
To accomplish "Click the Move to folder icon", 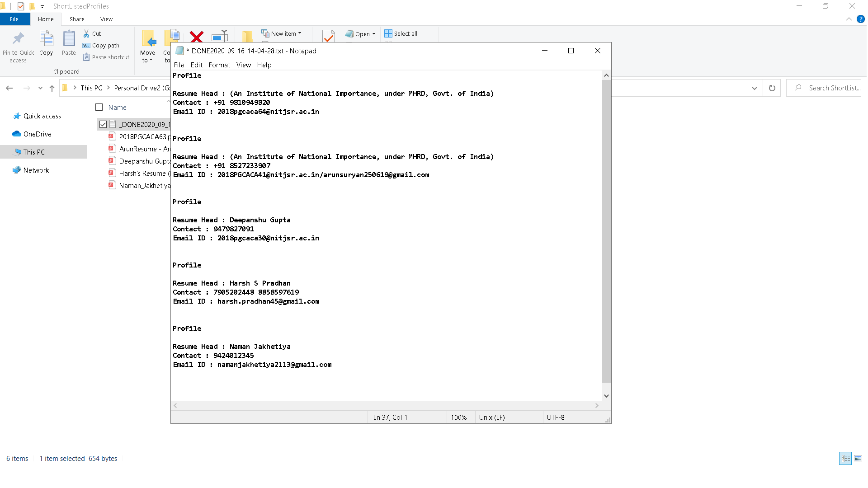I will tap(148, 38).
